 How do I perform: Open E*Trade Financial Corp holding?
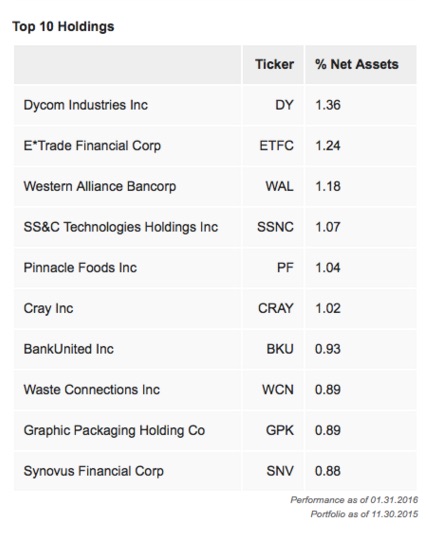92,146
